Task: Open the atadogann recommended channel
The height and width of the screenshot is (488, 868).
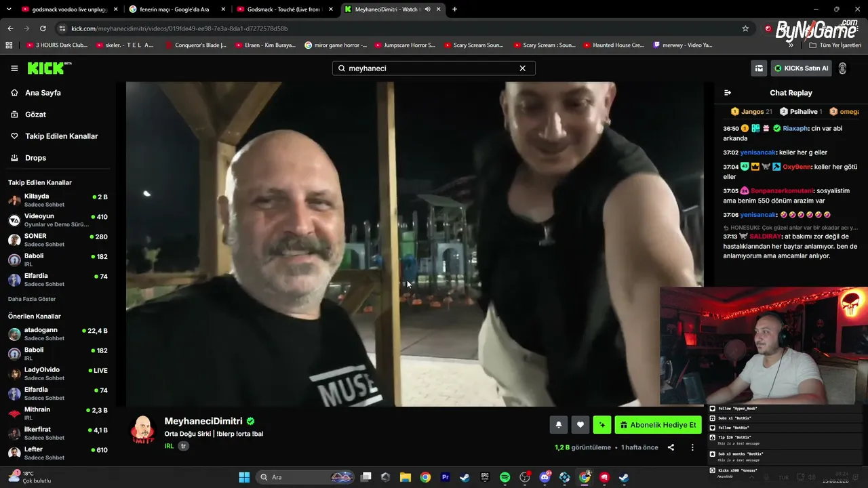Action: (58, 334)
